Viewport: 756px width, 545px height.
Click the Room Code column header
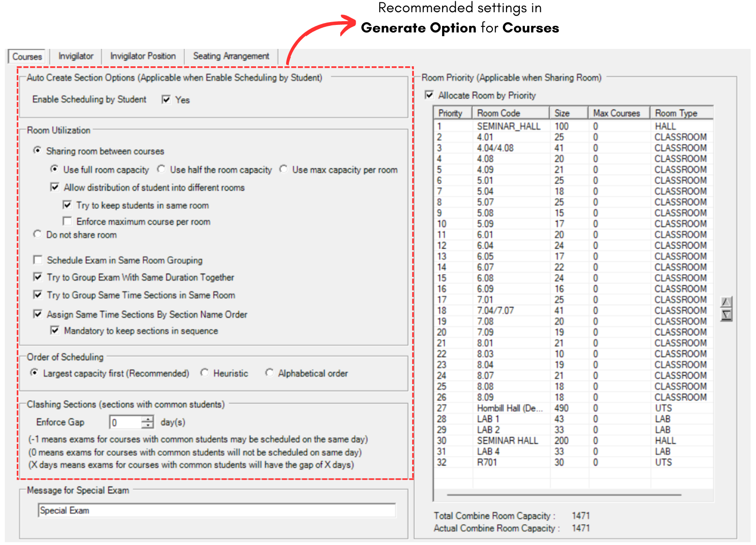click(510, 113)
